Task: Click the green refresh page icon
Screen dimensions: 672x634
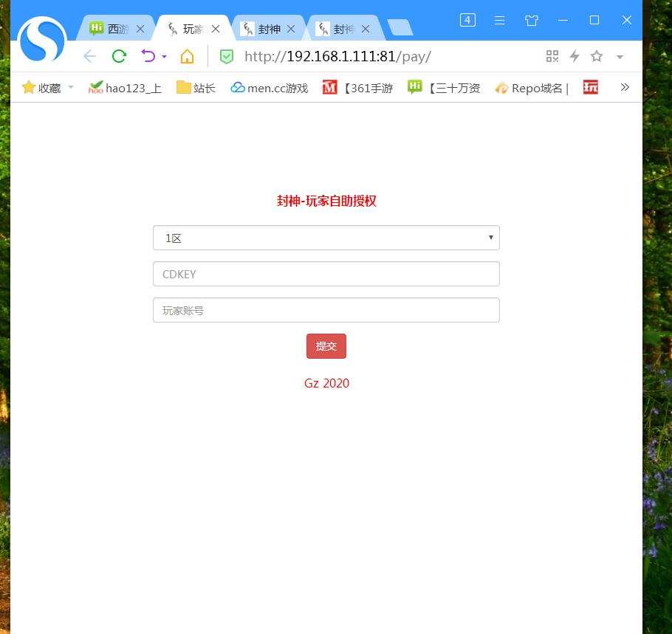Action: coord(119,56)
